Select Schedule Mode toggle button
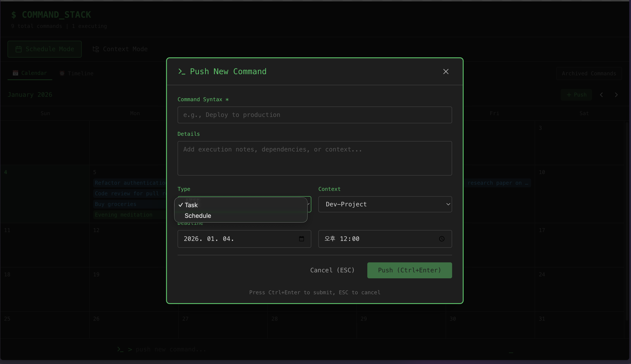The image size is (631, 364). point(45,49)
